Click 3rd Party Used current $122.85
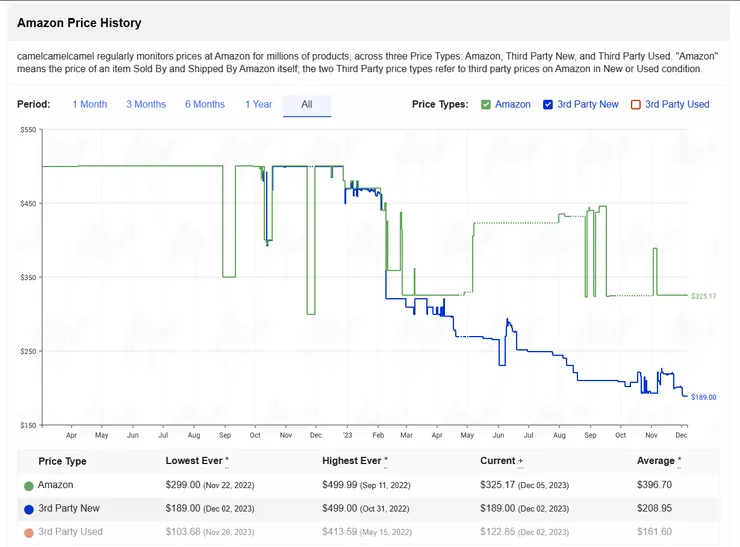 pyautogui.click(x=497, y=532)
